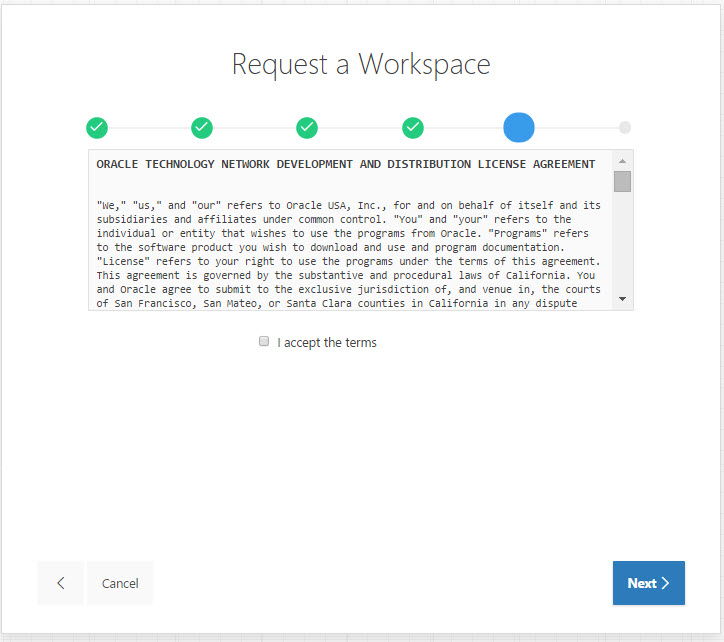Go to the second completed wizard step

(x=202, y=128)
